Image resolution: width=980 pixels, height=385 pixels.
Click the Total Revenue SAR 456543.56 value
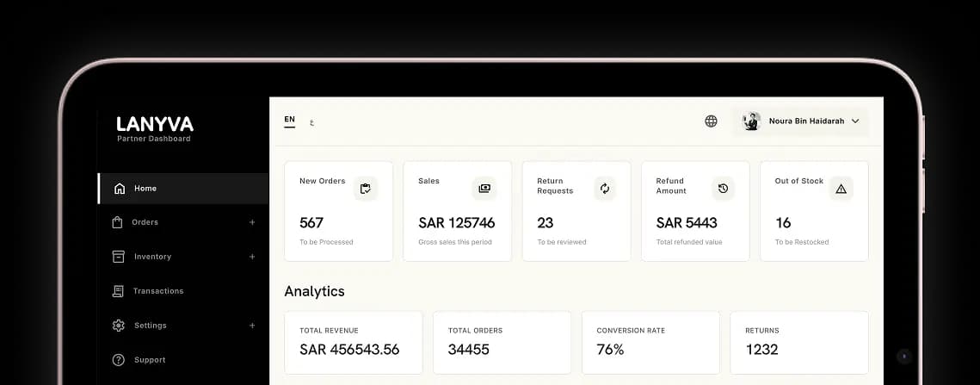click(349, 350)
